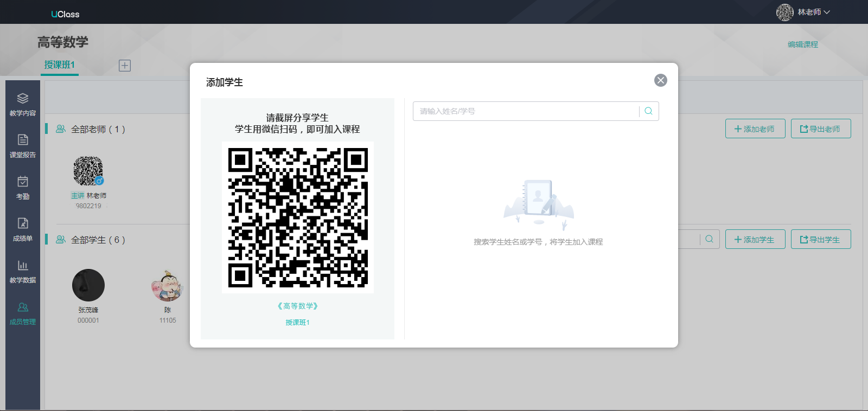The height and width of the screenshot is (411, 868).
Task: Click the UClass logo
Action: tap(65, 14)
